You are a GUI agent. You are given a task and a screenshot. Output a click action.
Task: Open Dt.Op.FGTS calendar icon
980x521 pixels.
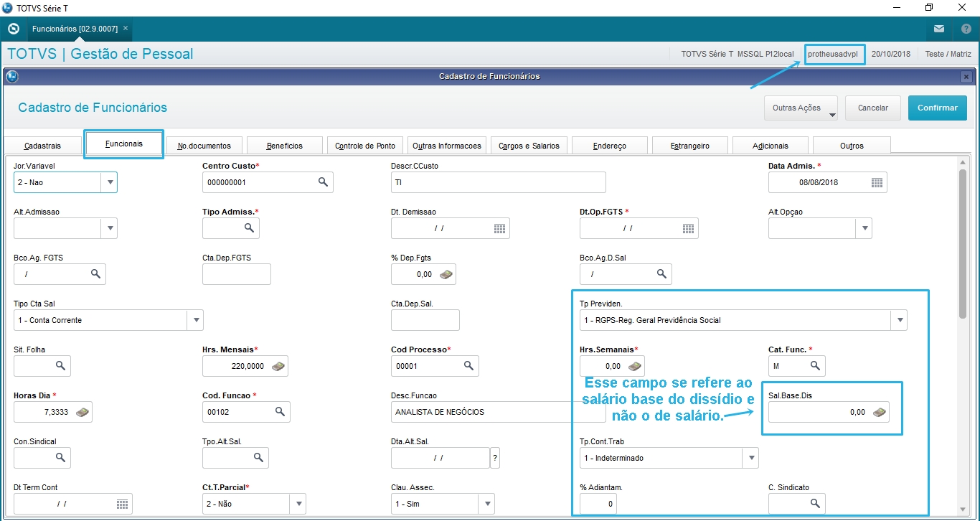[x=689, y=228]
